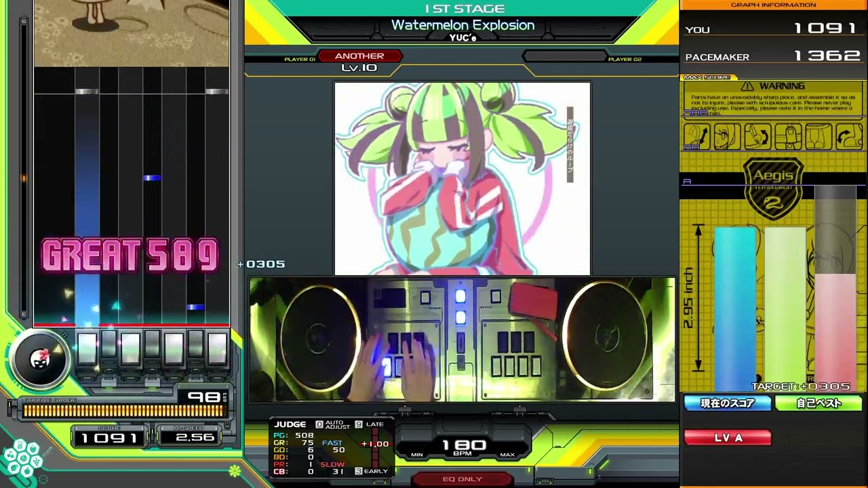Click the Aegis 2 shield emblem
Screen dimensions: 868x488
pyautogui.click(x=773, y=188)
